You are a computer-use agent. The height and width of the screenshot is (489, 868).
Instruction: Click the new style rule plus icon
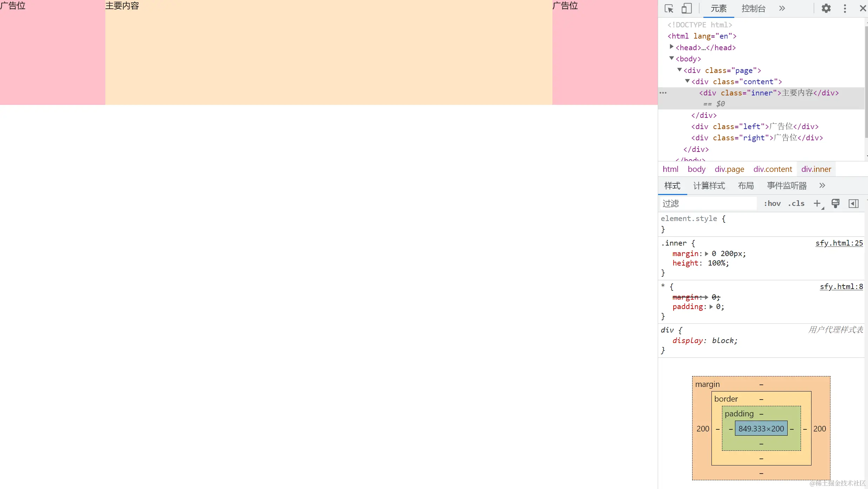817,203
